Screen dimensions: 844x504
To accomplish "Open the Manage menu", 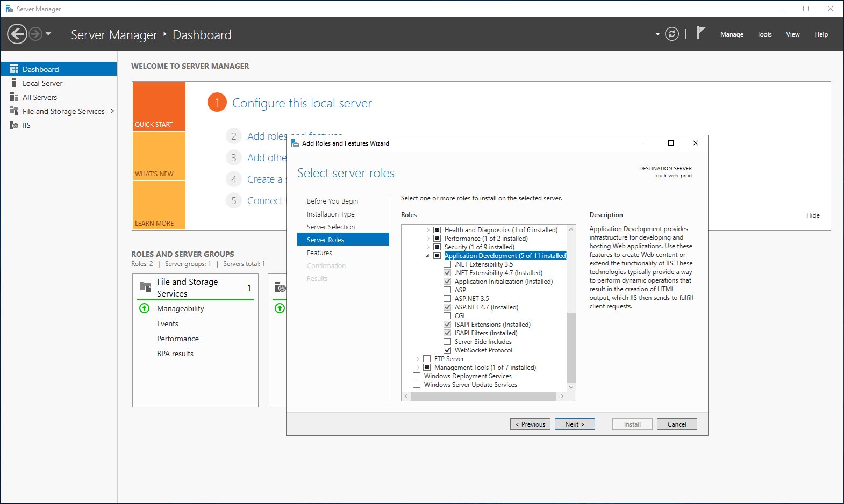I will [732, 34].
